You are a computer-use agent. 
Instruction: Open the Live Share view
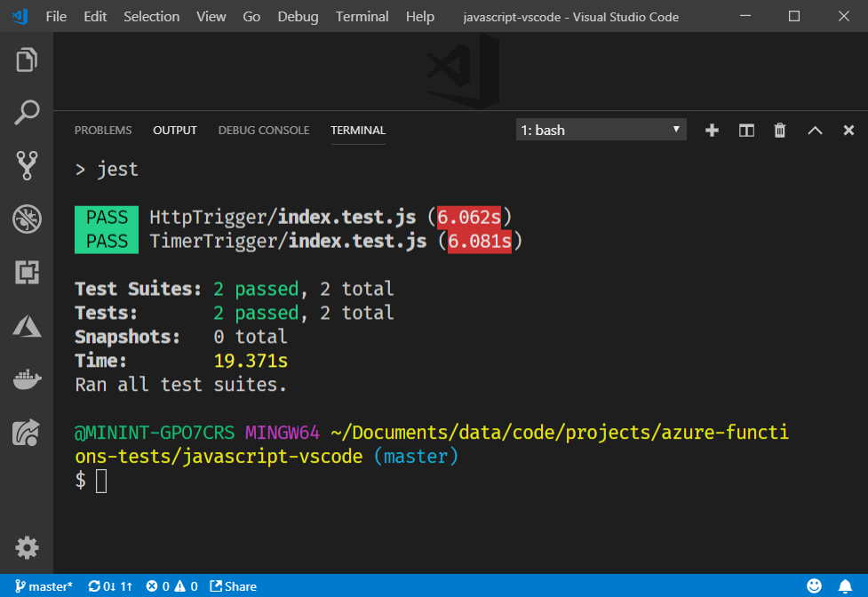[27, 433]
